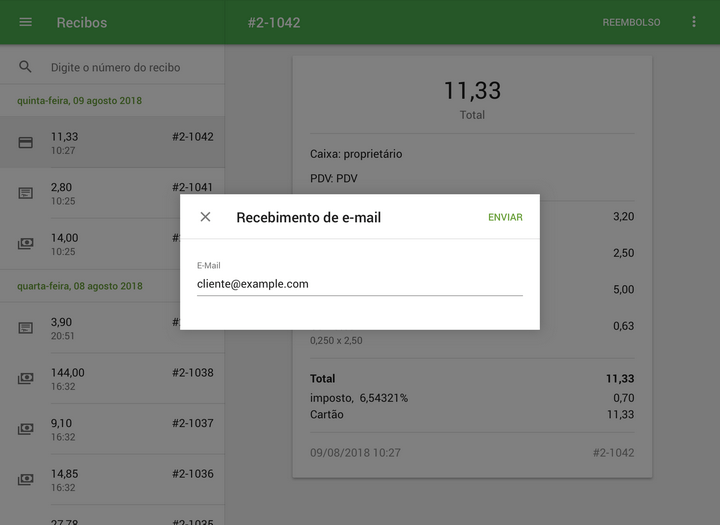Click the 09/08/2018 10:27 timestamp
The height and width of the screenshot is (525, 720).
tap(355, 453)
